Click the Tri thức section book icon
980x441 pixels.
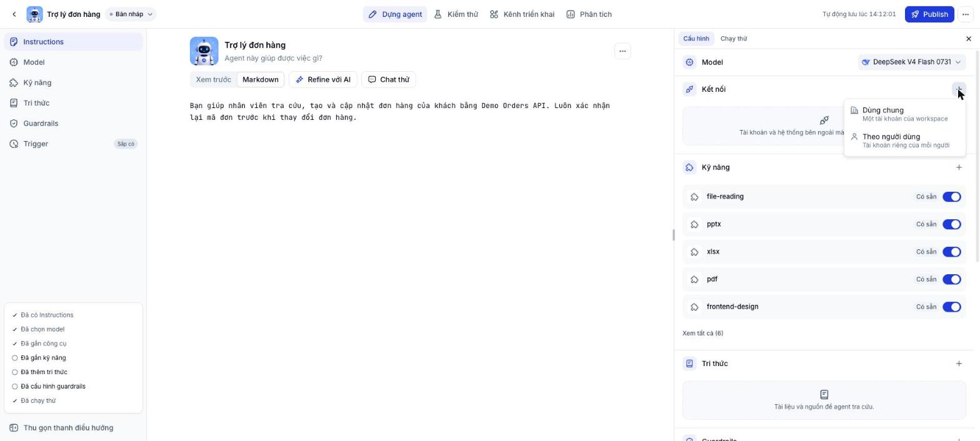click(689, 364)
